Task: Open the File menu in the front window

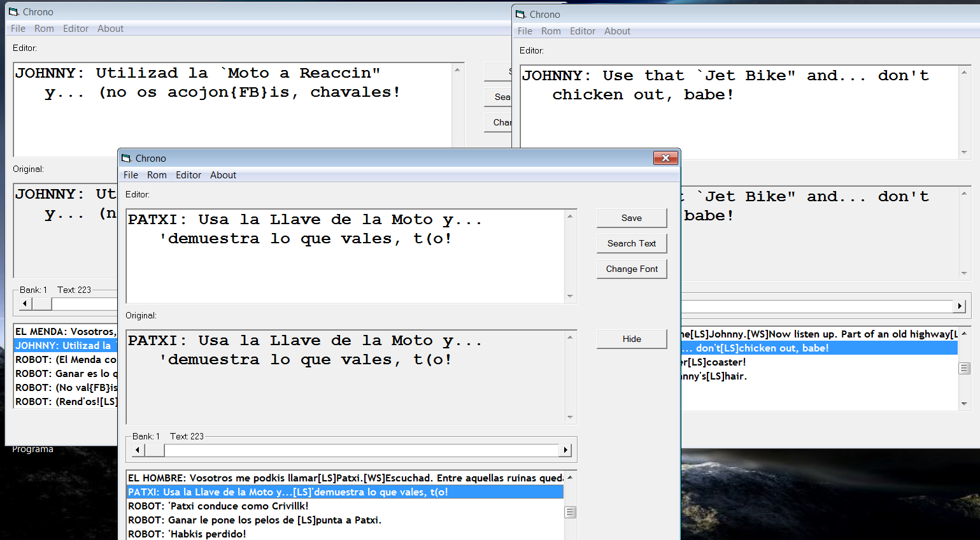Action: click(131, 175)
